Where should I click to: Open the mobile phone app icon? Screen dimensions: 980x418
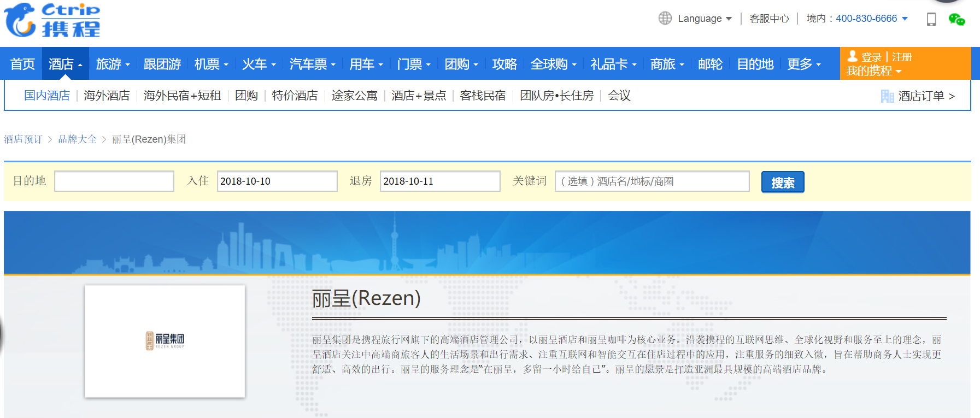click(931, 19)
